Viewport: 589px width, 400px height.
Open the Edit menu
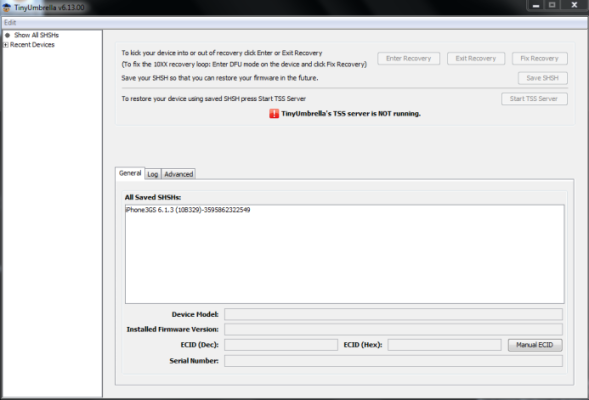pos(10,23)
